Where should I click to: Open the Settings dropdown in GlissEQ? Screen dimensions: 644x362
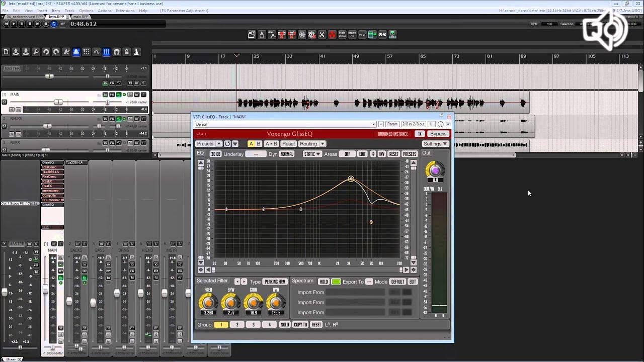click(435, 144)
